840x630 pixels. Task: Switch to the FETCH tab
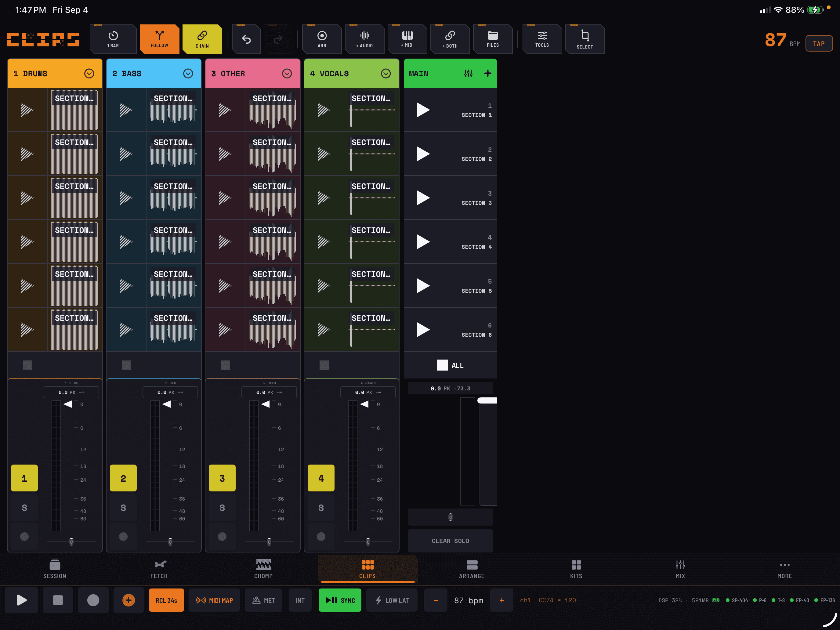(159, 569)
